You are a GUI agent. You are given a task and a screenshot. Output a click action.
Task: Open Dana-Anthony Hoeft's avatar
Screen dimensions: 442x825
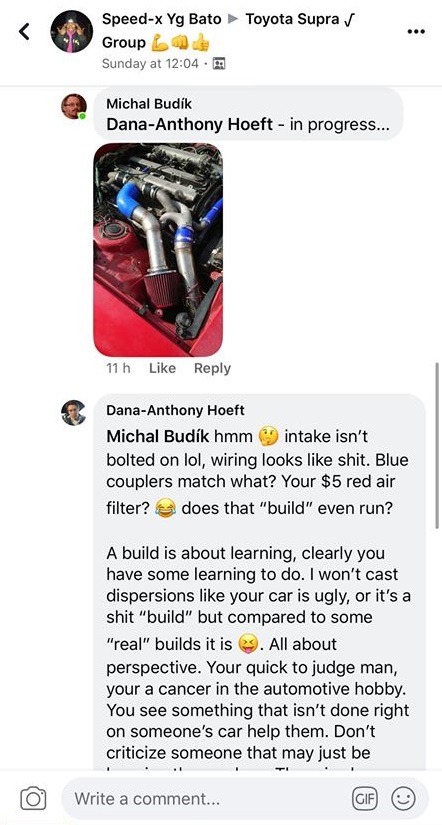(73, 412)
